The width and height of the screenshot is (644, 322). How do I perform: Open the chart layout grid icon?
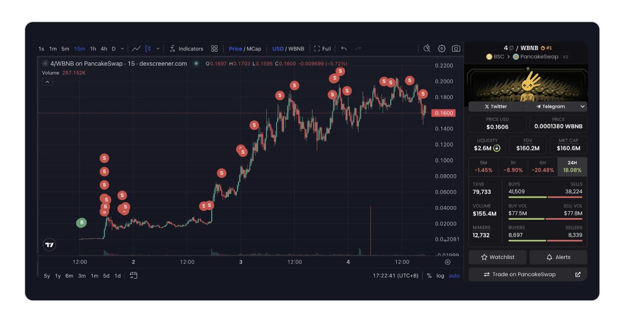[214, 48]
